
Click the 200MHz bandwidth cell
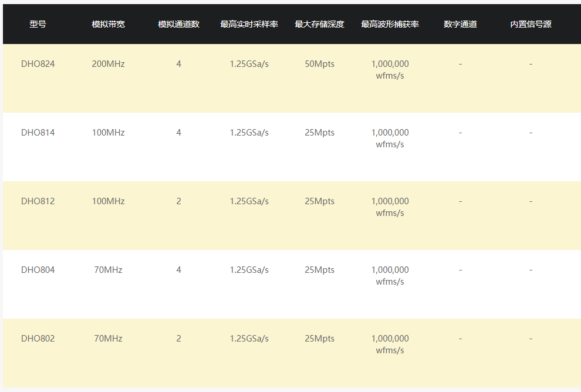[108, 64]
